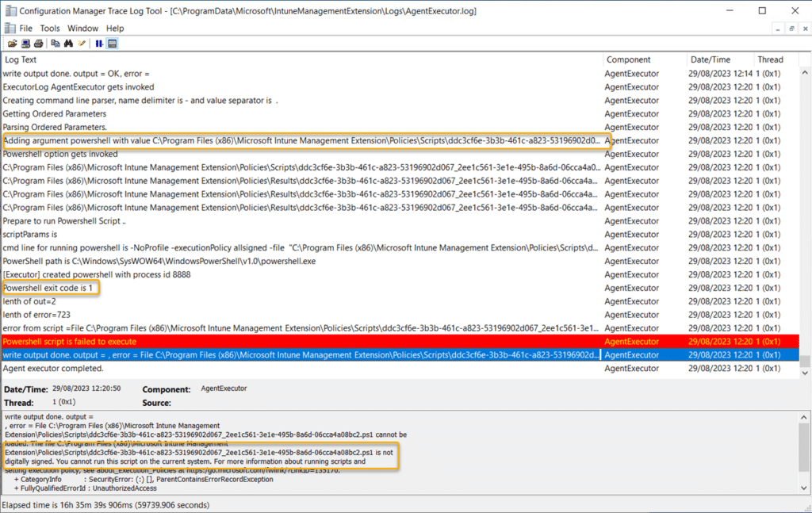This screenshot has height=513, width=812.
Task: Click 'Elapsed time is 16h 35m' status bar text
Action: pos(105,505)
